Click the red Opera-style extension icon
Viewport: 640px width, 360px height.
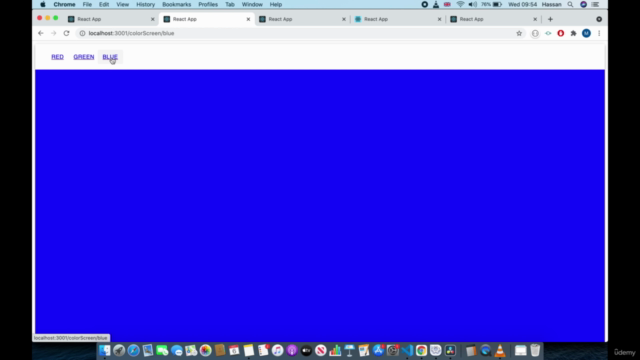(x=560, y=33)
